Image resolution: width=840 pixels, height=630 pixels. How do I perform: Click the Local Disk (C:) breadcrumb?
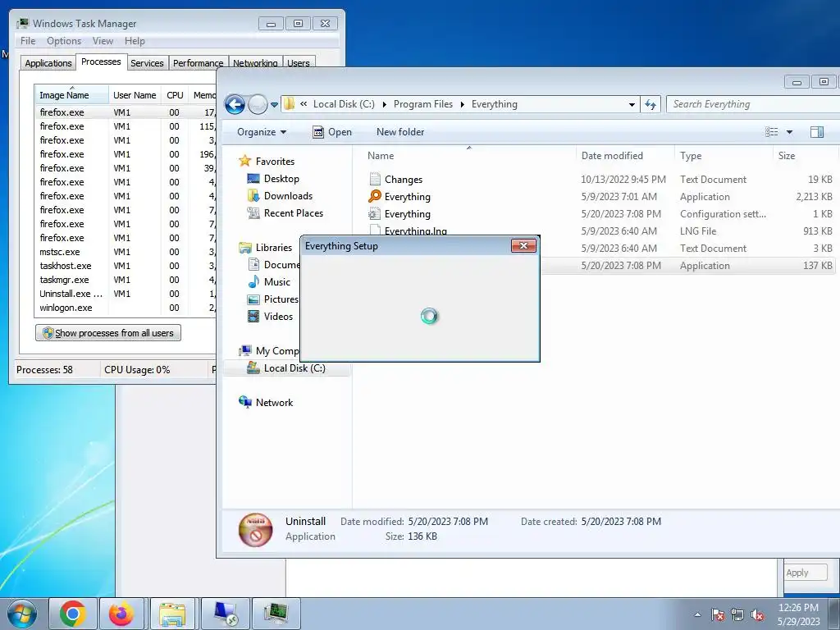tap(344, 104)
